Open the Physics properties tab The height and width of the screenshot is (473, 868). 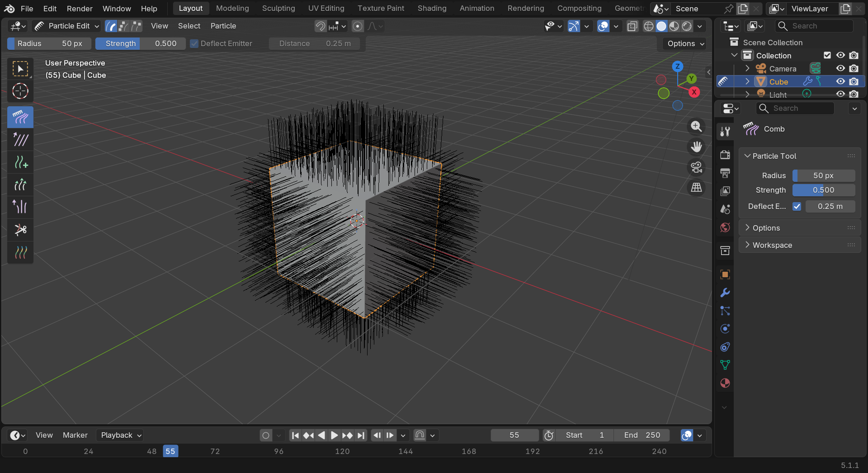click(725, 329)
